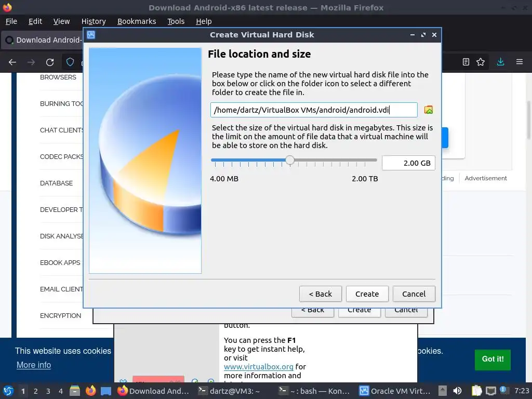Open the Help menu in Firefox

[204, 21]
